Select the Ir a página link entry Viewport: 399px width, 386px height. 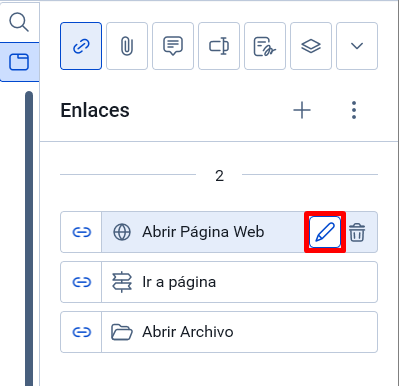coord(239,282)
